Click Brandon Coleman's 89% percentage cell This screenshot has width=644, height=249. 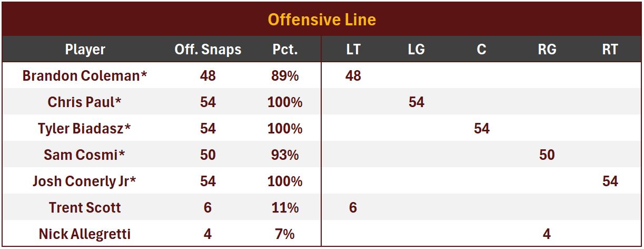[285, 76]
